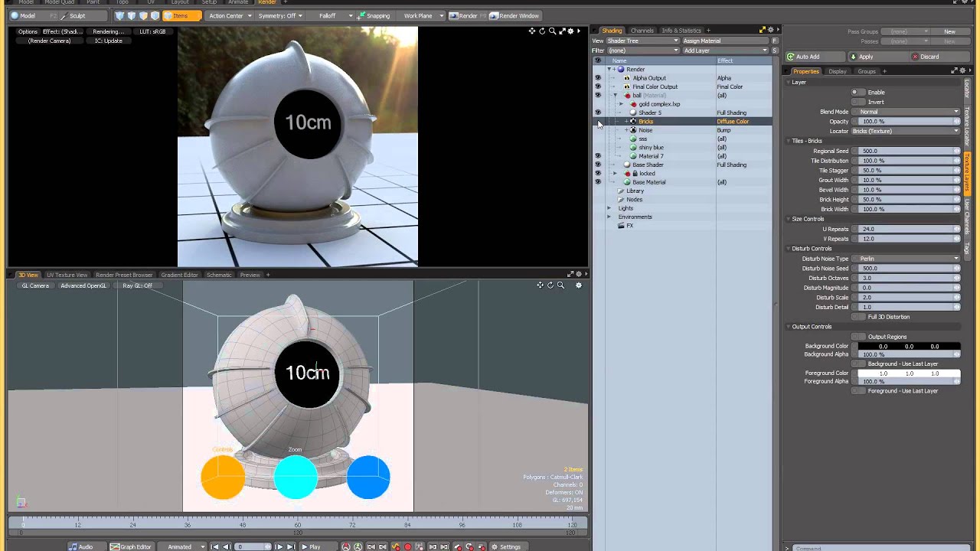
Task: Open the Symmetry dropdown
Action: pos(280,15)
